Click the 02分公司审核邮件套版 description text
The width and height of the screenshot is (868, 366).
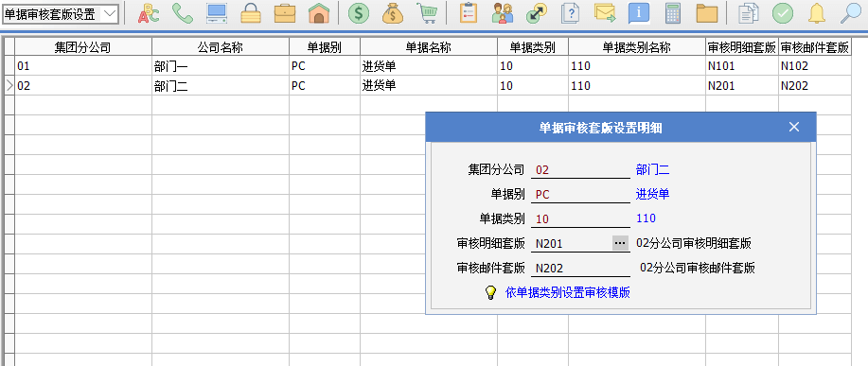tap(698, 269)
